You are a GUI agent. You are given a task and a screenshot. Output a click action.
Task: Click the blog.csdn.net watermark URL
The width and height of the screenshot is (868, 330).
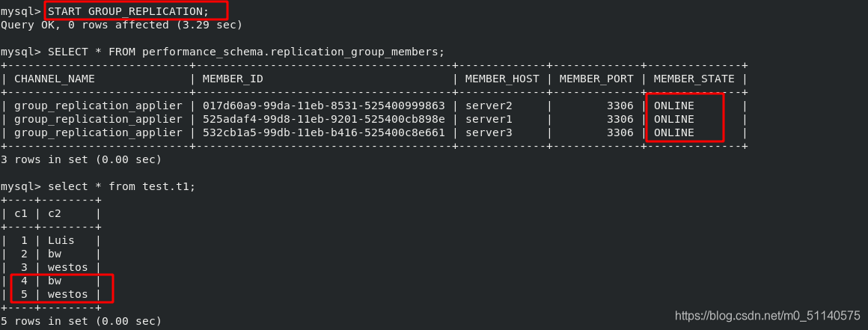point(768,316)
